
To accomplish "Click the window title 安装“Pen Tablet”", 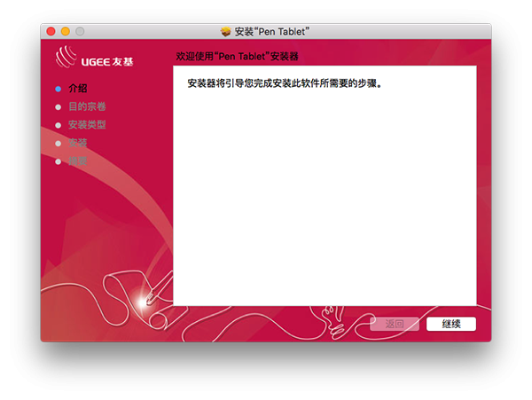I will pyautogui.click(x=272, y=32).
